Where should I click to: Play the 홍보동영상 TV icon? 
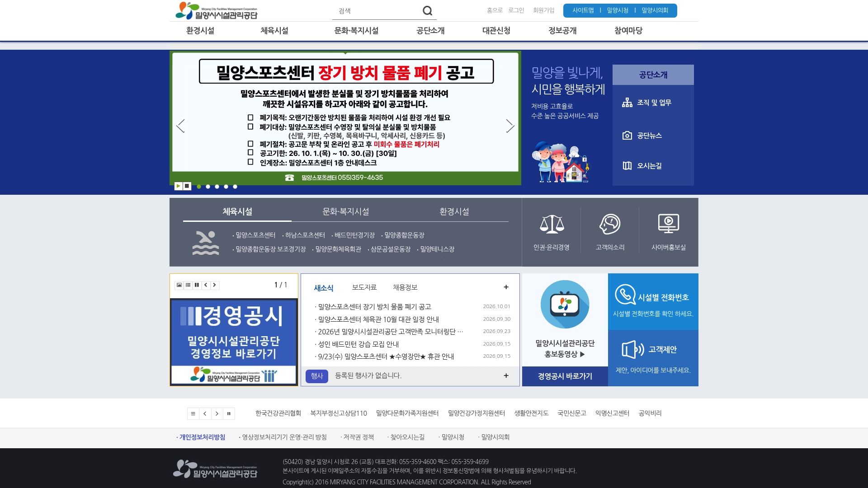(565, 304)
